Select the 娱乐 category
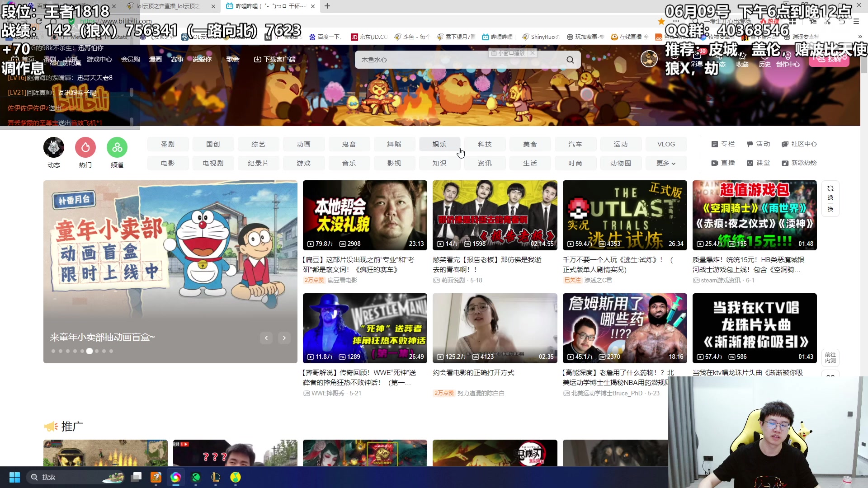Image resolution: width=868 pixels, height=488 pixels. [439, 144]
